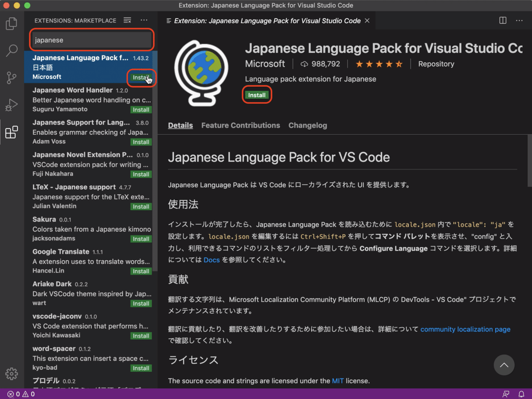Open Extensions panel more actions menu
Screen dimensions: 532x399
coord(144,20)
